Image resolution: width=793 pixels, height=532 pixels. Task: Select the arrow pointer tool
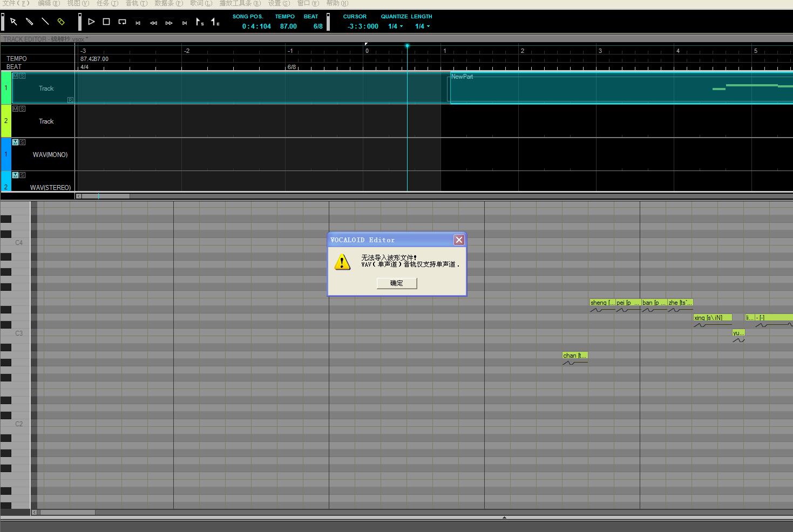tap(14, 22)
